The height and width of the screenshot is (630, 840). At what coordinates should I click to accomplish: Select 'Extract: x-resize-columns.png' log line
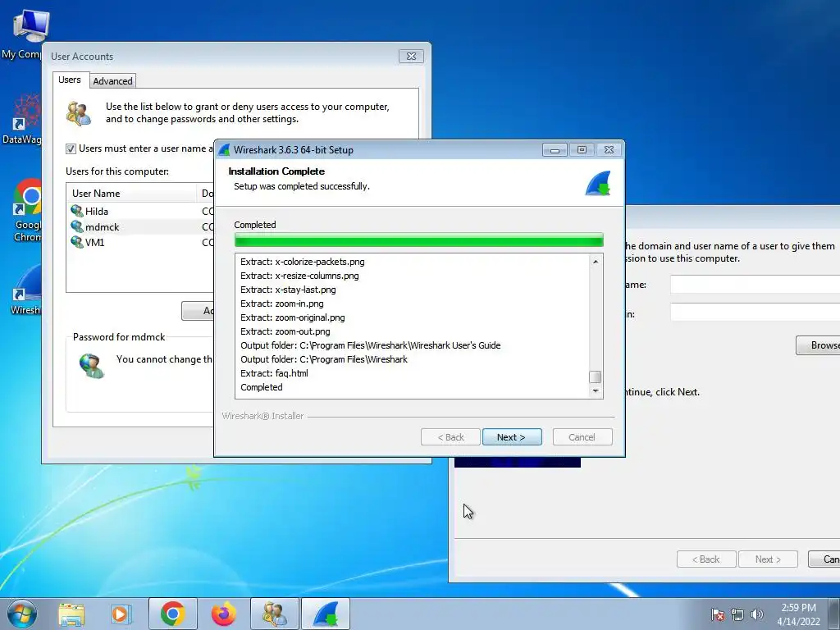(299, 276)
